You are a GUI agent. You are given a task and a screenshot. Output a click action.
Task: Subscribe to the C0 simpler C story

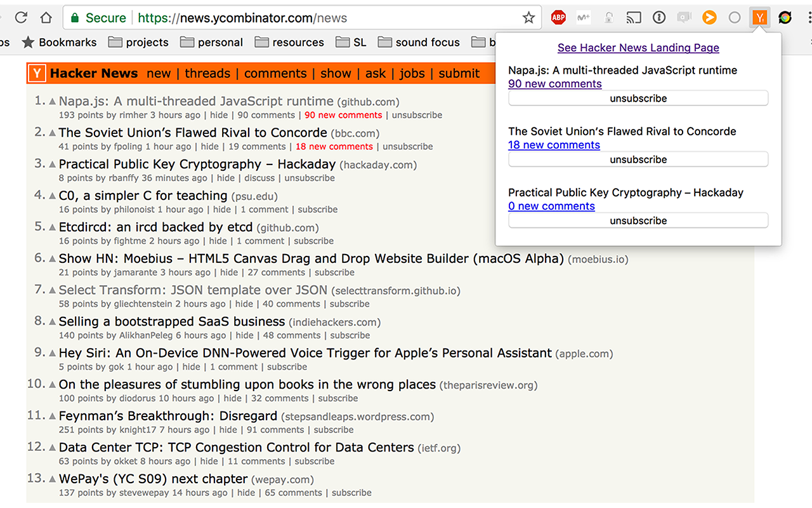(x=318, y=210)
